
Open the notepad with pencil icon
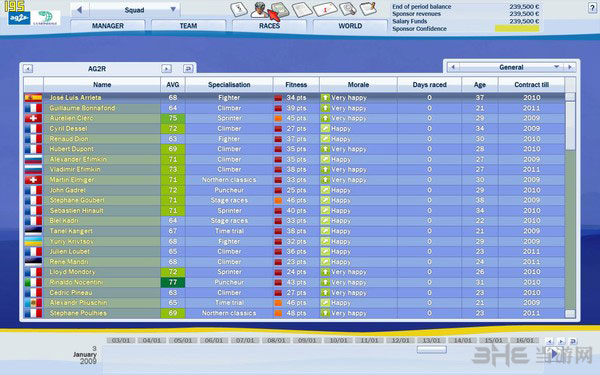pyautogui.click(x=368, y=8)
